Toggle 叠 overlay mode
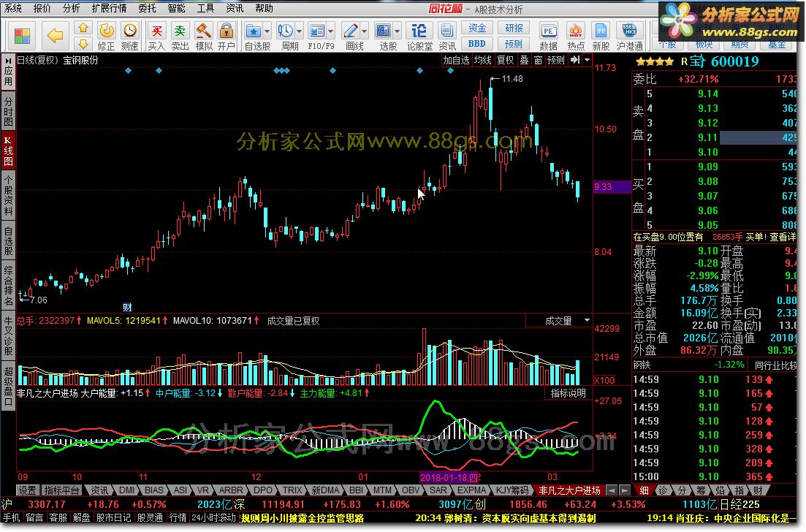The width and height of the screenshot is (806, 532). [525, 60]
